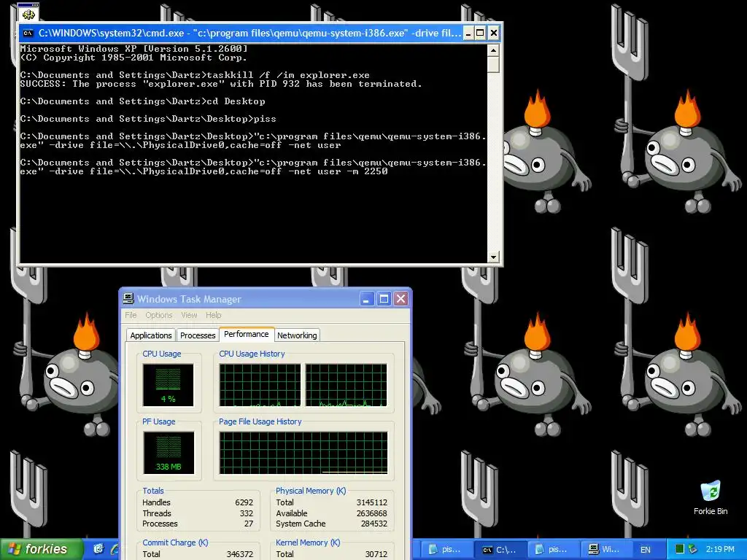The height and width of the screenshot is (560, 747).
Task: Open the Help menu in Task Manager
Action: 214,315
